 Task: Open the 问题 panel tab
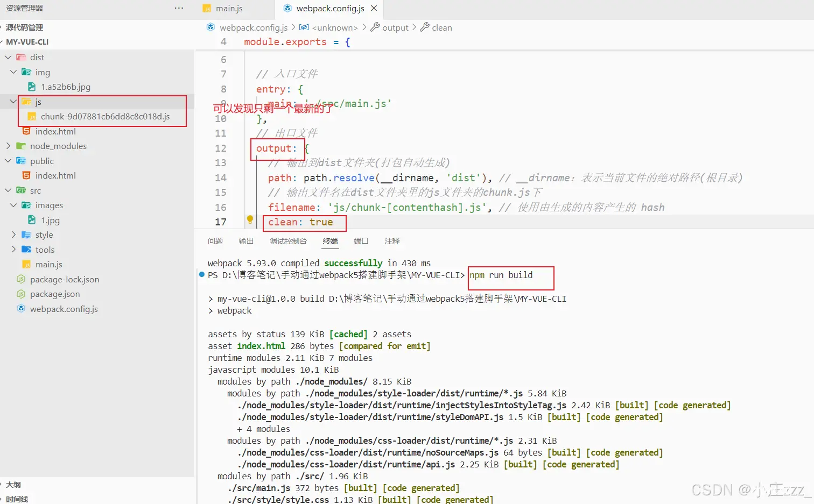(x=215, y=241)
